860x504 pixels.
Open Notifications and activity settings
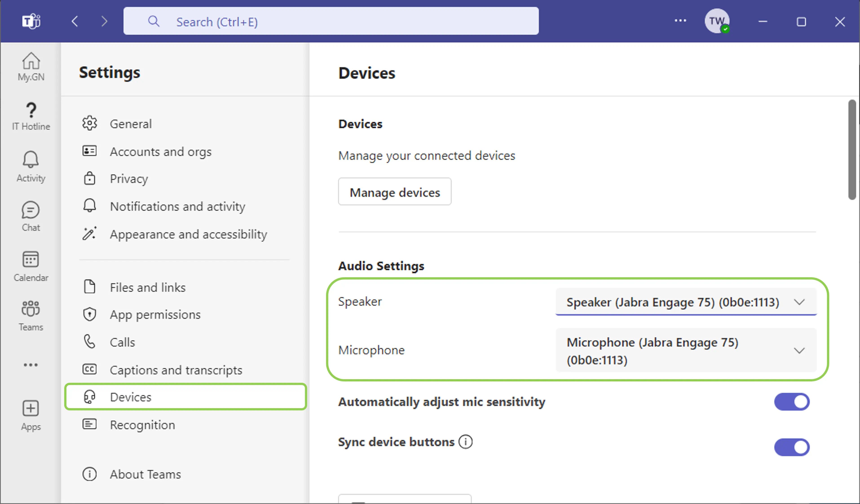point(177,207)
